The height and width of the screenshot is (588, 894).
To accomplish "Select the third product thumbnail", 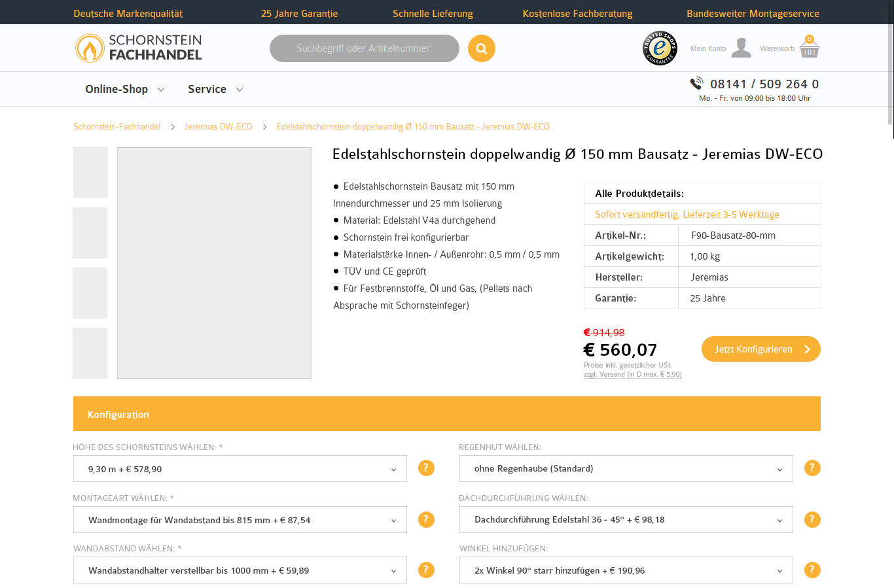I will pos(90,293).
